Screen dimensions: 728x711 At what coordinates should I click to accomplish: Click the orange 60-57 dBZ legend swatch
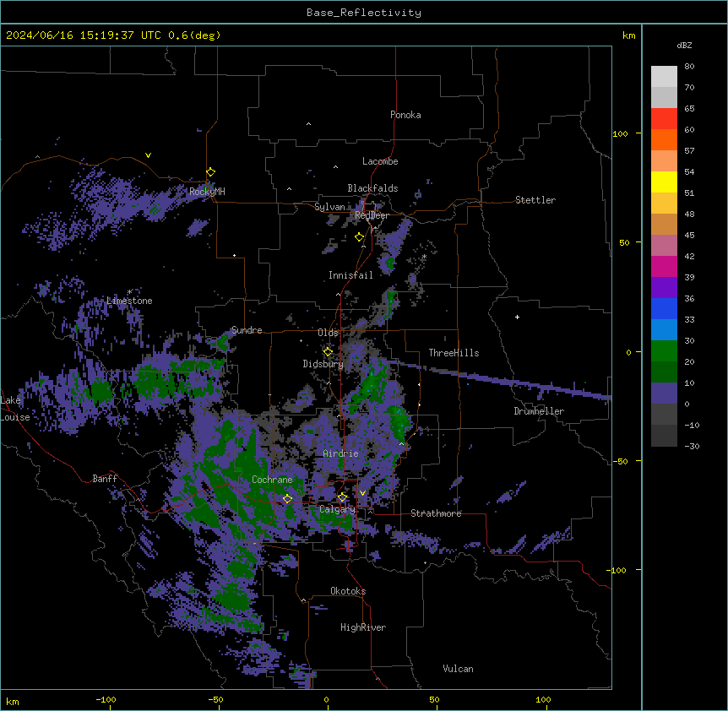(664, 139)
